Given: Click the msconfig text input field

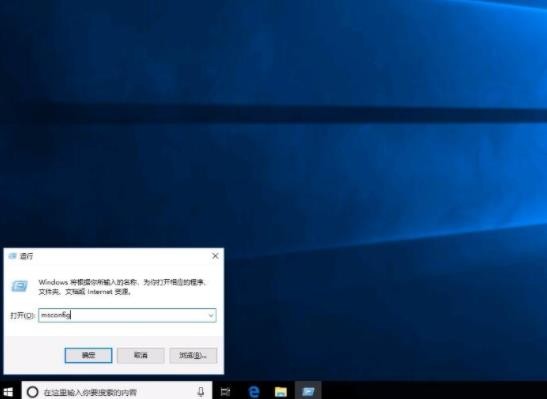Looking at the screenshot, I should [127, 315].
